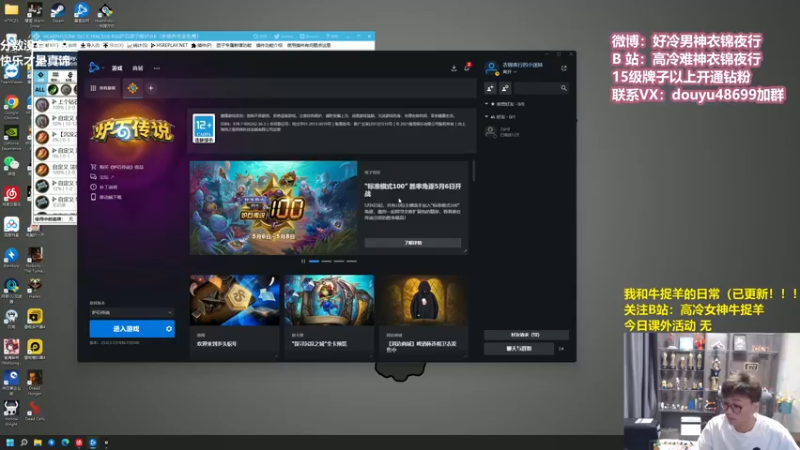Open the 游戏 tab in Battle.net
The image size is (800, 450).
[x=117, y=68]
